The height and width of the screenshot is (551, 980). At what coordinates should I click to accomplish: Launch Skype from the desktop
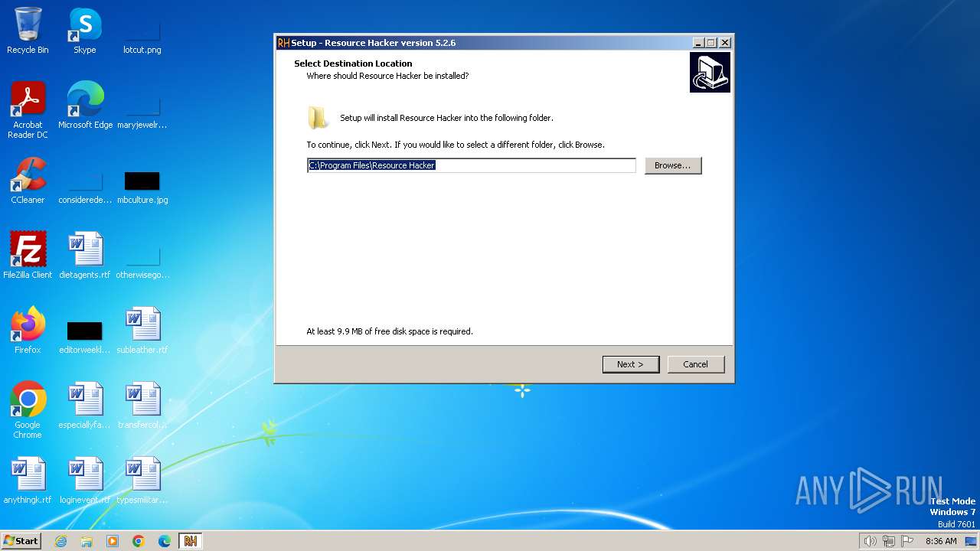click(x=84, y=31)
